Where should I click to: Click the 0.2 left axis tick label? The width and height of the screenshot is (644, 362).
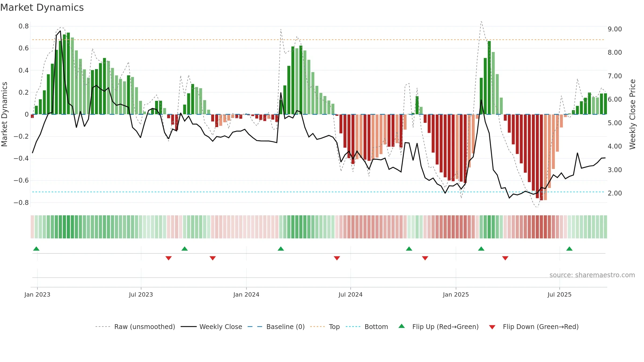(24, 92)
